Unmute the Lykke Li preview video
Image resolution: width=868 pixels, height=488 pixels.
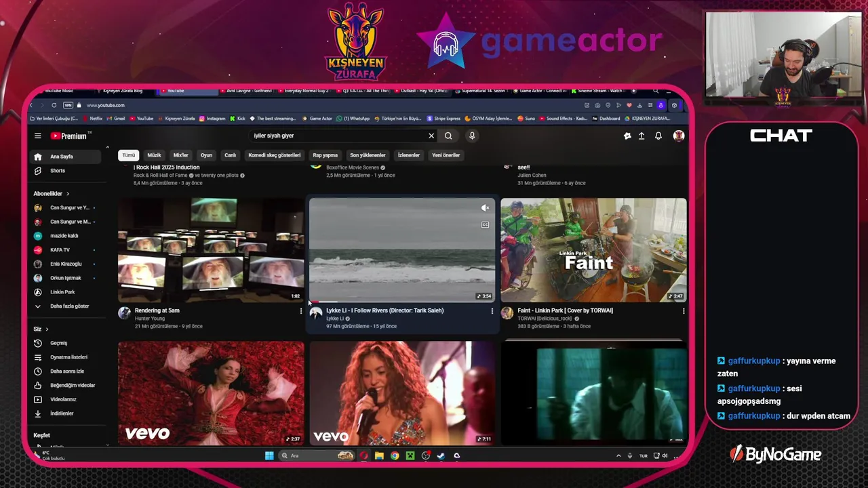pos(485,208)
